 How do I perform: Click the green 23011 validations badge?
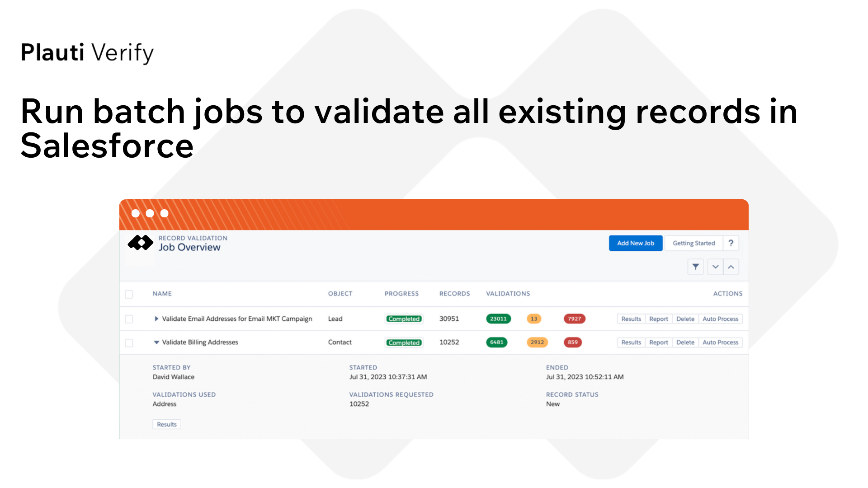click(x=498, y=319)
